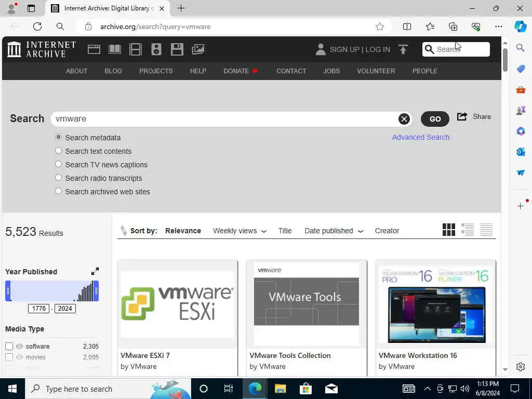The image size is (532, 399).
Task: Open the PROJECTS menu item
Action: coord(156,71)
